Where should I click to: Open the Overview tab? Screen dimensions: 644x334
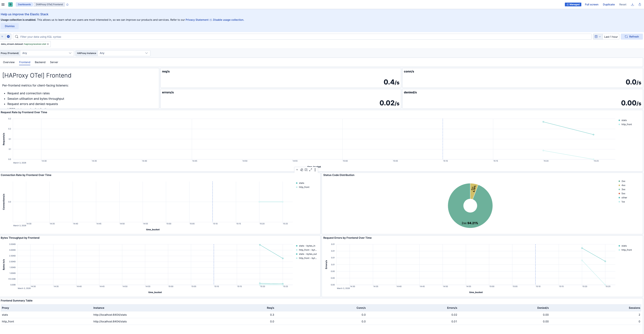pyautogui.click(x=8, y=62)
